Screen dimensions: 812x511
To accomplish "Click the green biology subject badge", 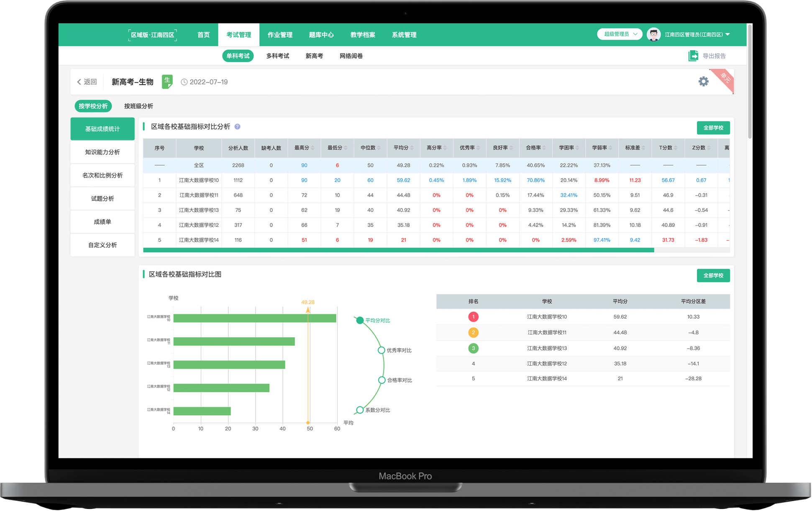I will [x=167, y=82].
